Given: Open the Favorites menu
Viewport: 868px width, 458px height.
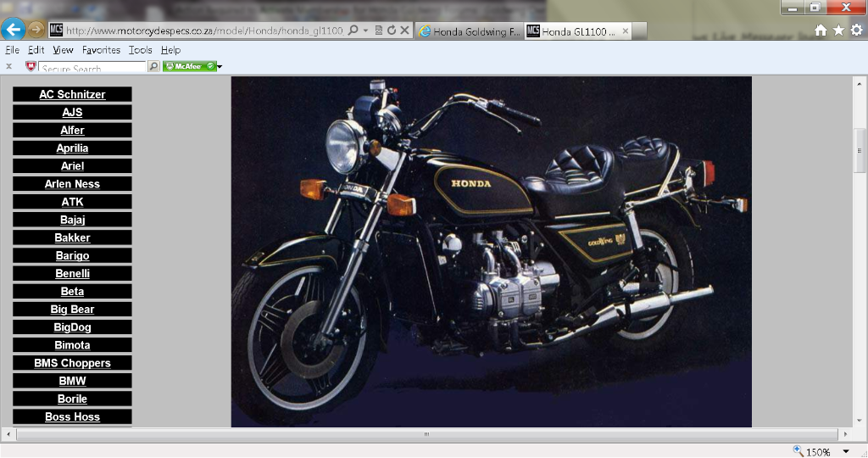Looking at the screenshot, I should click(102, 50).
